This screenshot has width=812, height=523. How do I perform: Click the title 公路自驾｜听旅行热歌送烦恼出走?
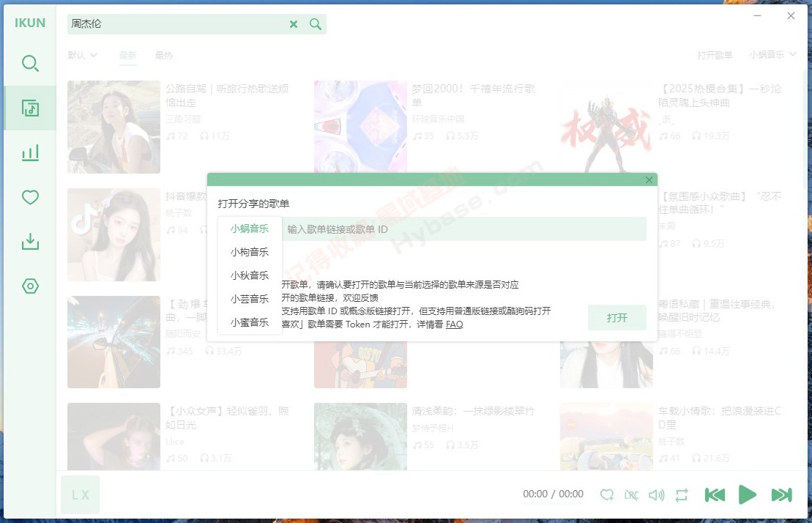(x=227, y=95)
